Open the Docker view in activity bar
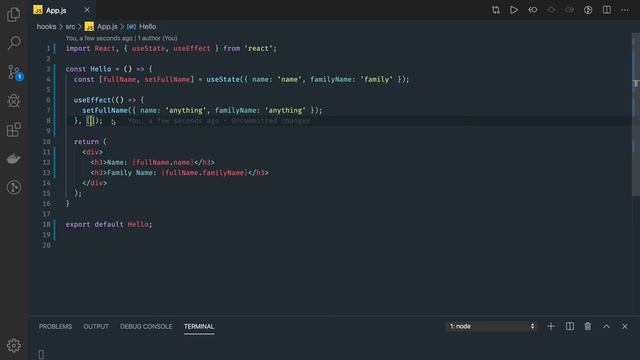This screenshot has width=640, height=360. click(x=13, y=158)
